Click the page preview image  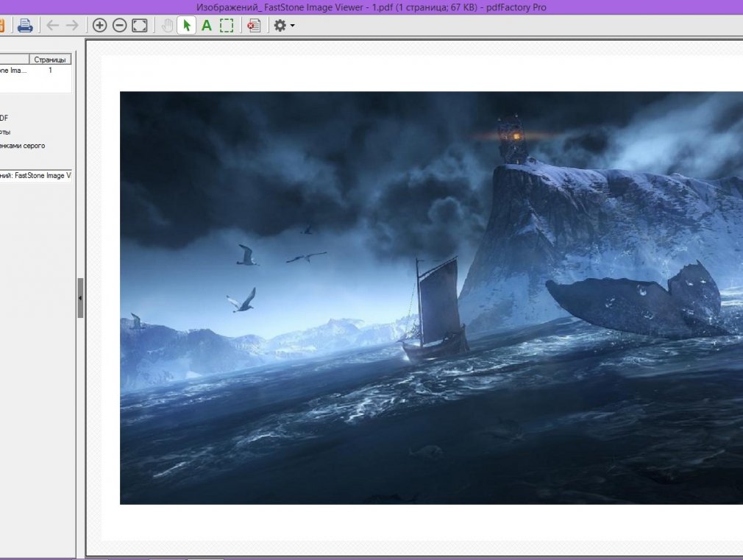[x=431, y=298]
